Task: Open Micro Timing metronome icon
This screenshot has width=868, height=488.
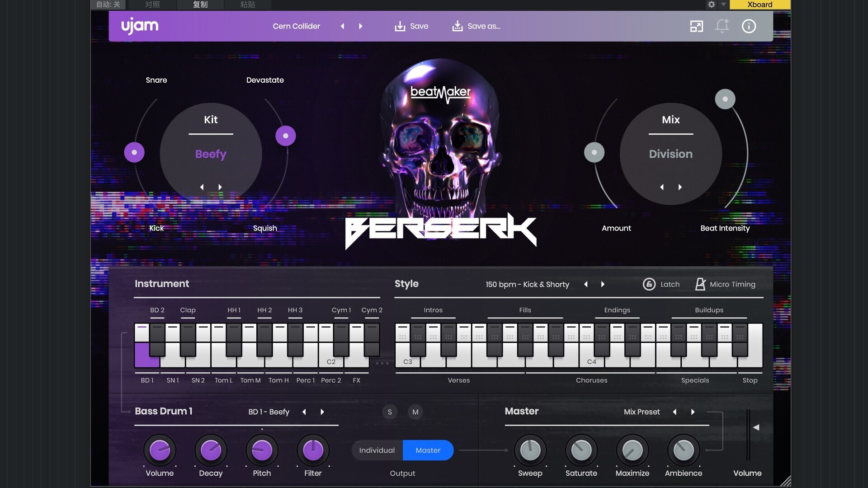Action: 700,284
